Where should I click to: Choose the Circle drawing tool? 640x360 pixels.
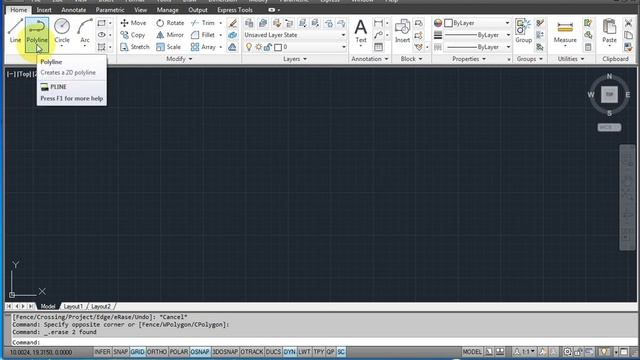[x=62, y=31]
